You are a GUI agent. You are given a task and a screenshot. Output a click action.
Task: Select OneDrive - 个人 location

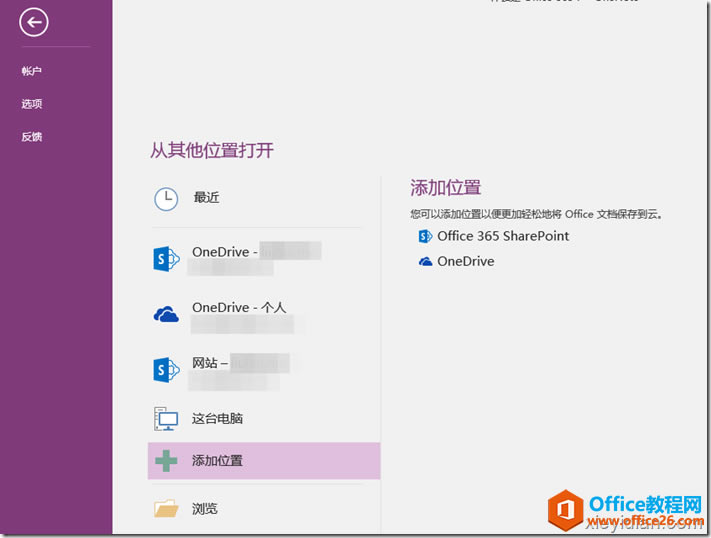(239, 308)
